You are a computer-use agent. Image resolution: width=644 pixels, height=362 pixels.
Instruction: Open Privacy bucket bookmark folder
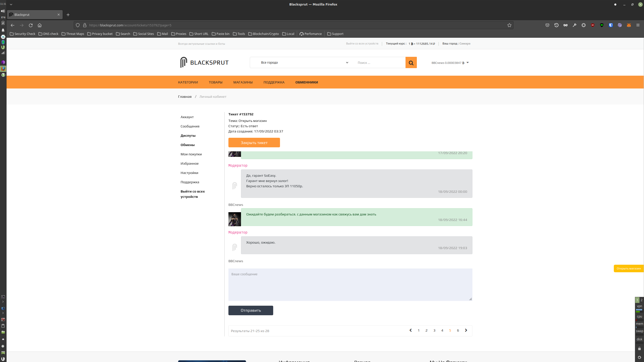(x=100, y=34)
